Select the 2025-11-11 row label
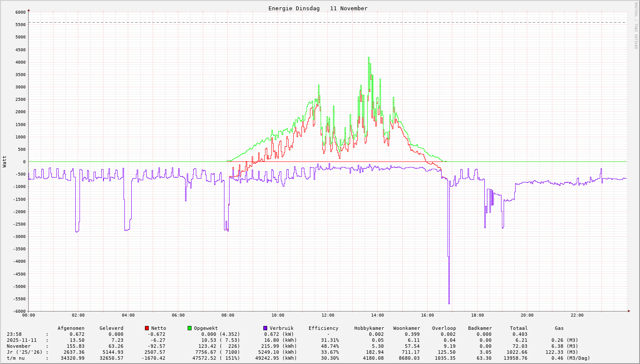 tap(21, 341)
